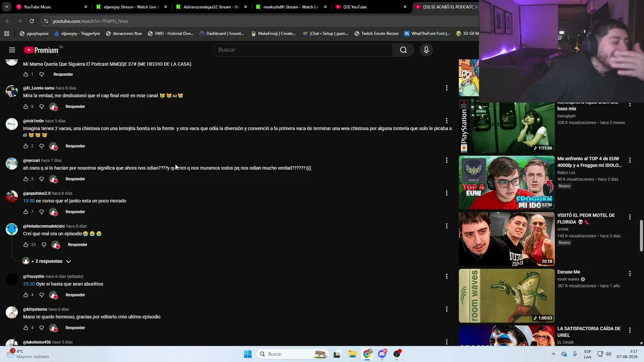Dislike the comment by @kittyaltemo

coord(41,328)
